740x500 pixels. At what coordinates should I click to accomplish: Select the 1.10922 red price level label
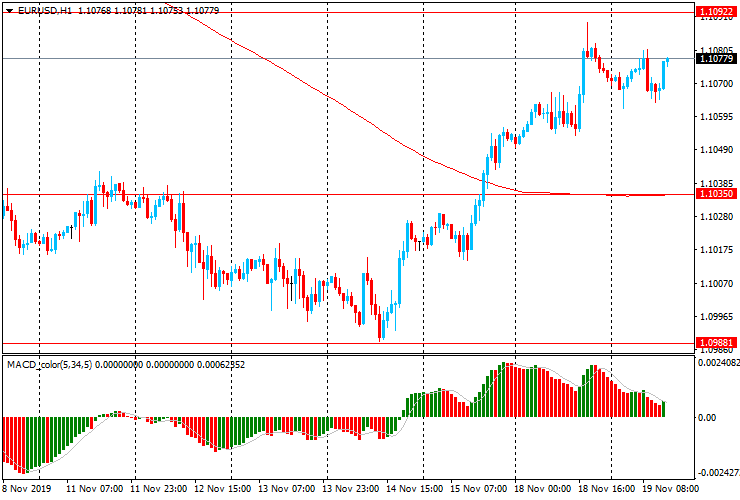(716, 12)
